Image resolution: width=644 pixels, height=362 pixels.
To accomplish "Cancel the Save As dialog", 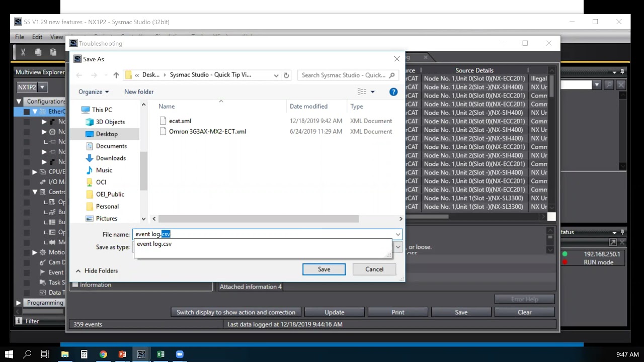I will tap(374, 269).
